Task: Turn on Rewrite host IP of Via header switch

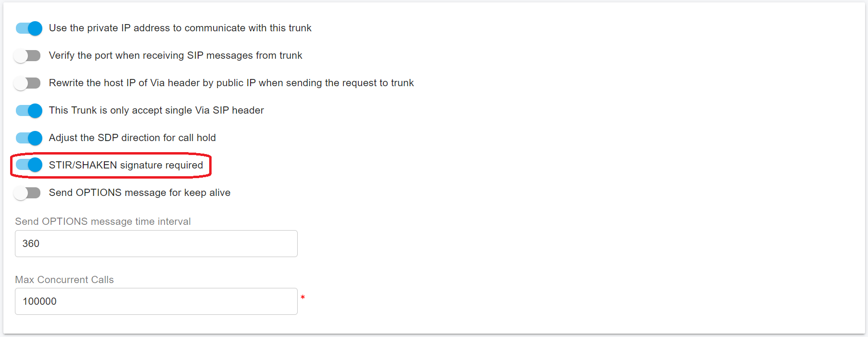Action: tap(27, 83)
